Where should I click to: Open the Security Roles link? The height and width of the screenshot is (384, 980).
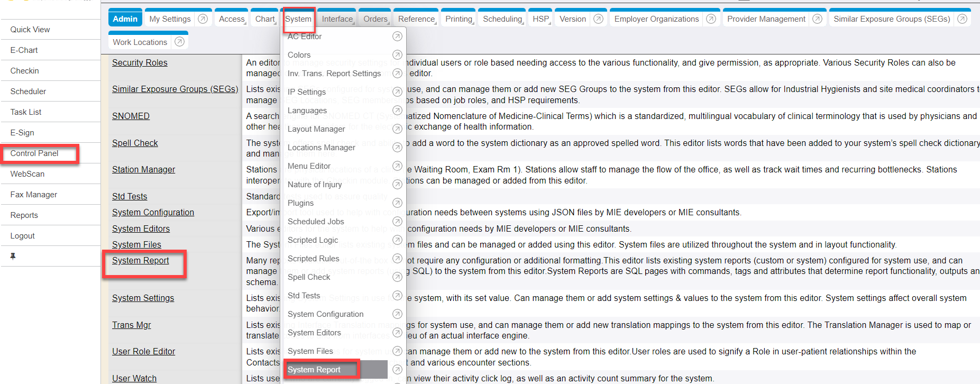(x=140, y=62)
